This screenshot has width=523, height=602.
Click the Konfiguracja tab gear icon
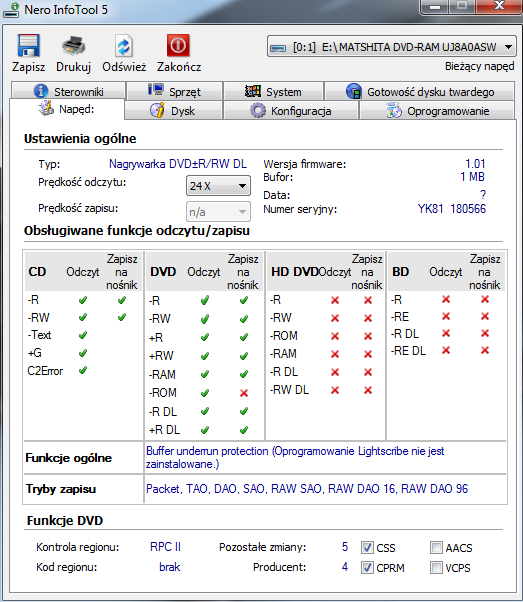(x=258, y=111)
